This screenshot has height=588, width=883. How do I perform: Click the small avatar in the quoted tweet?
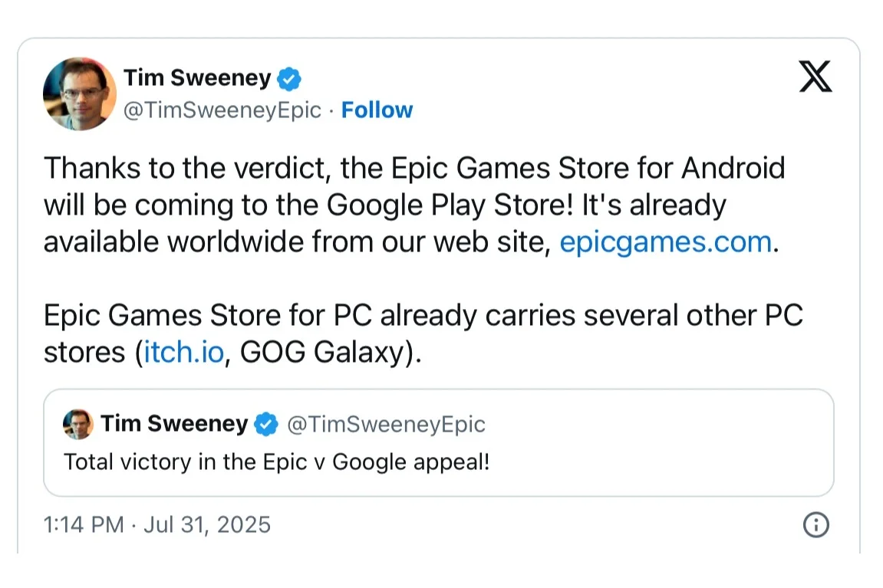pos(78,424)
